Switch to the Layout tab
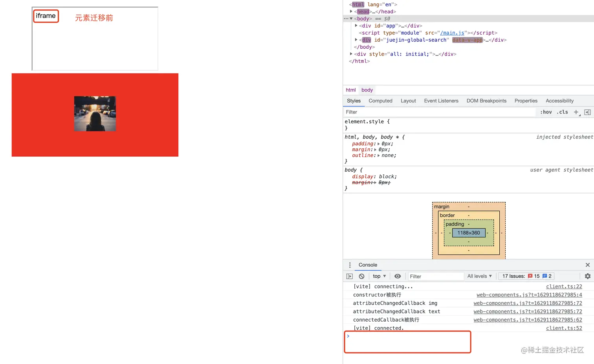 408,101
